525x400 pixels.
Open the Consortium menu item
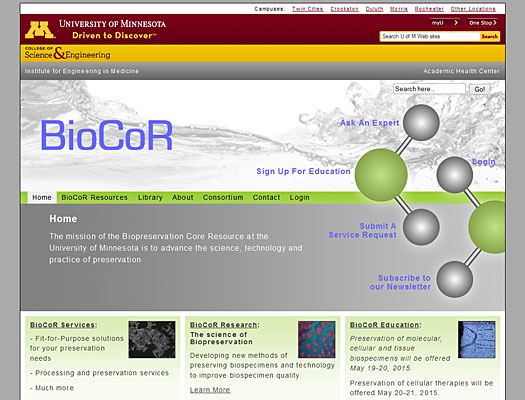pyautogui.click(x=223, y=197)
